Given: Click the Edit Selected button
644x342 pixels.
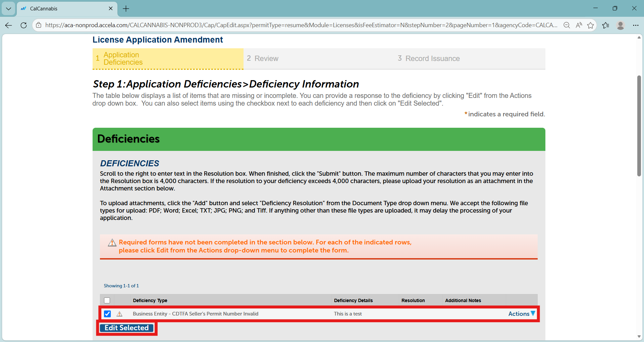Looking at the screenshot, I should click(x=126, y=328).
